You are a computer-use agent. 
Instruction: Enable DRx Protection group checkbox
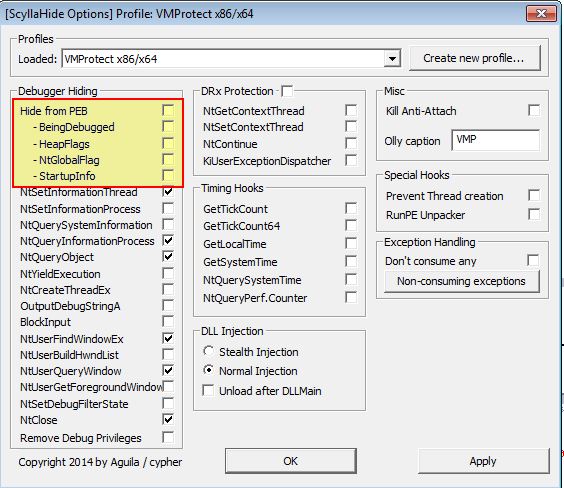tap(287, 91)
